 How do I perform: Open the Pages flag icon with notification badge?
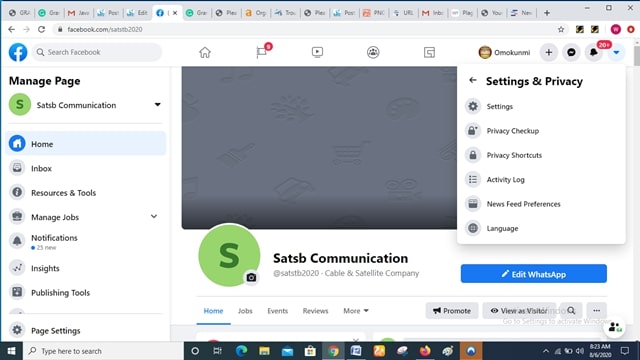pyautogui.click(x=262, y=52)
